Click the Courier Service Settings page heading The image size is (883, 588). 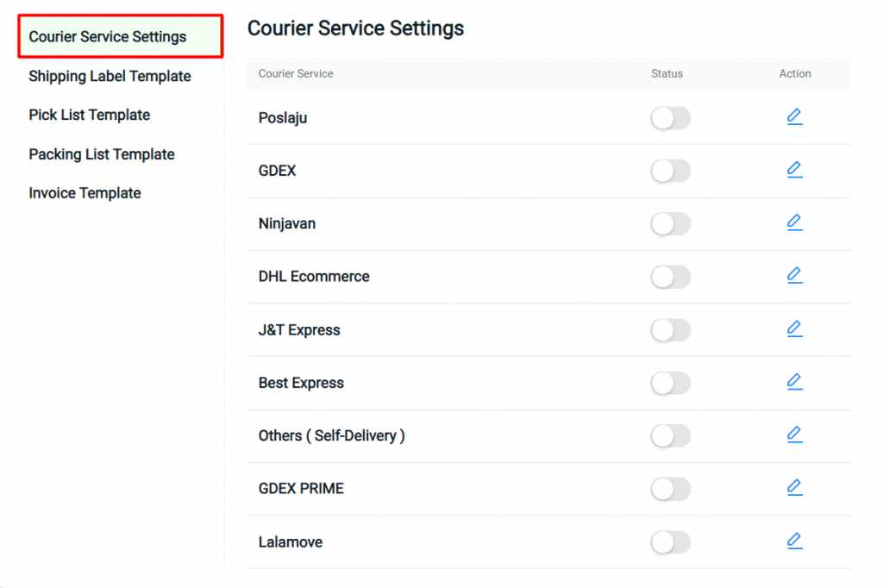tap(355, 28)
